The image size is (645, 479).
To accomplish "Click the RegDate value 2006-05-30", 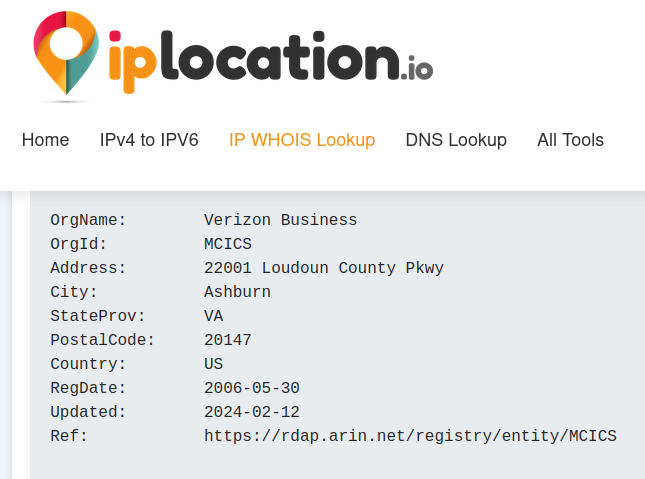I will [252, 388].
